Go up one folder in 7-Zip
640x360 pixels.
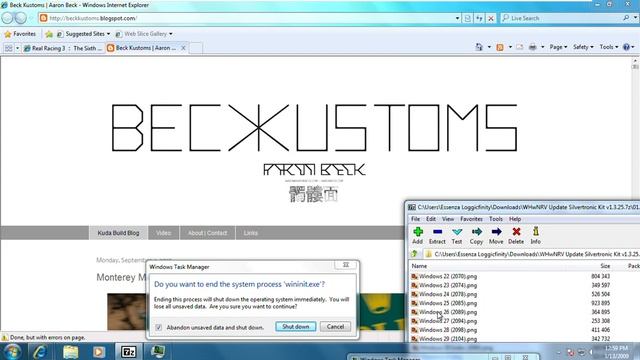point(415,254)
